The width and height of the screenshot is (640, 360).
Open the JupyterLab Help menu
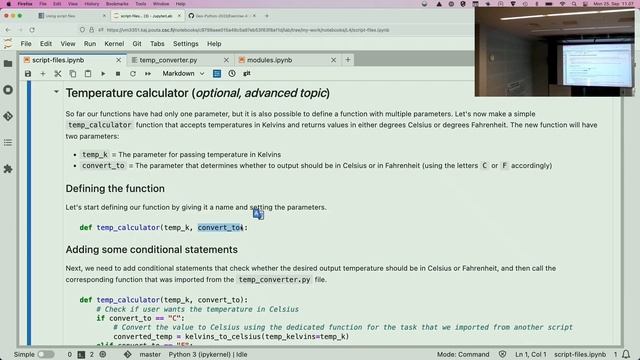(x=214, y=44)
